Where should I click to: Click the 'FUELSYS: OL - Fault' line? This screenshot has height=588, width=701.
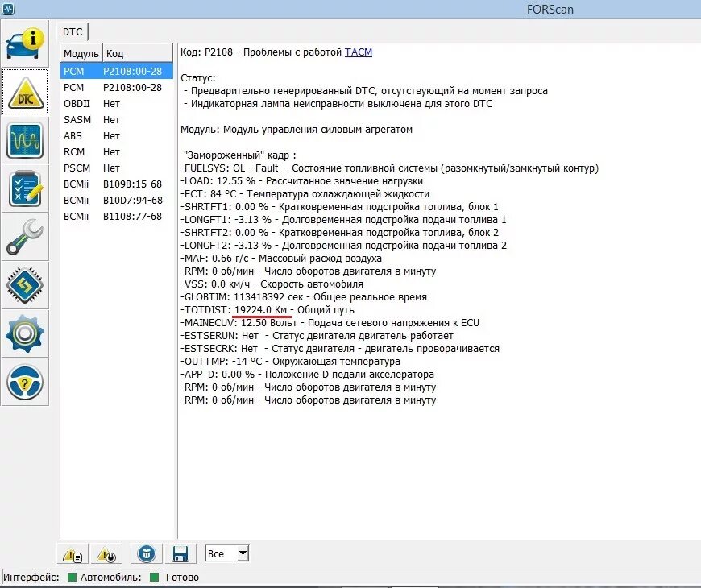(x=389, y=168)
